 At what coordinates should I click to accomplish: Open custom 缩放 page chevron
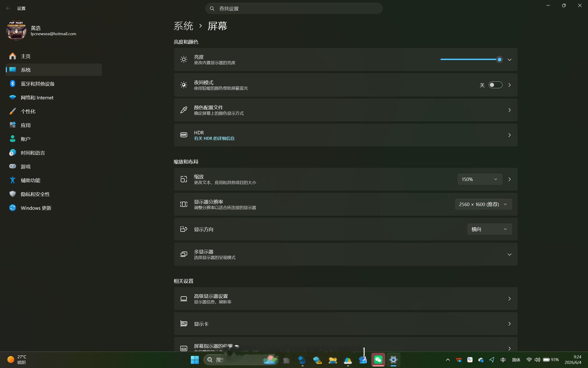509,179
